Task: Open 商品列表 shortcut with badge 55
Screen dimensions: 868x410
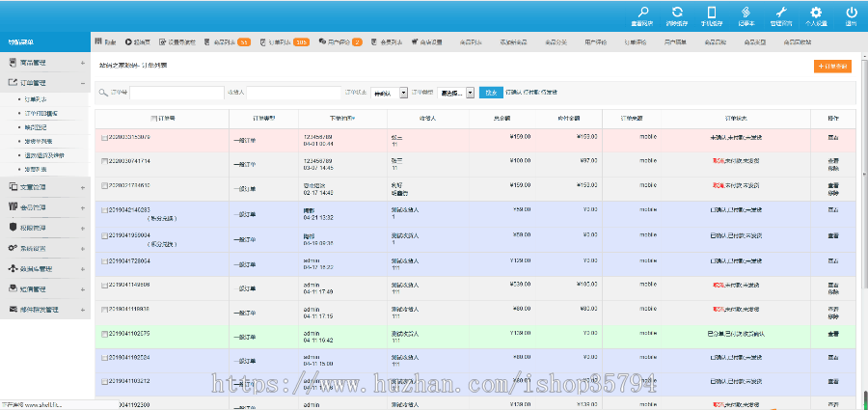Action: click(227, 41)
